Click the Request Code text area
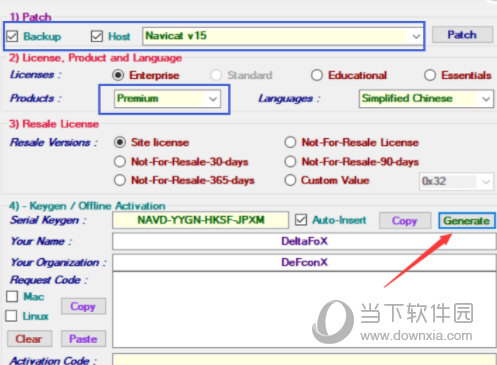This screenshot has height=365, width=497. click(x=304, y=310)
